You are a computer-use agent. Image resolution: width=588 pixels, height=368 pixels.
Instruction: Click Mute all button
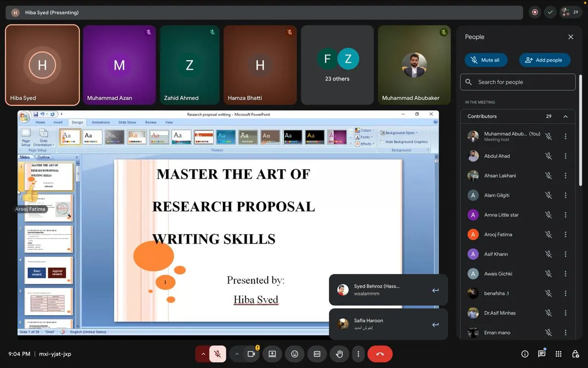(486, 60)
